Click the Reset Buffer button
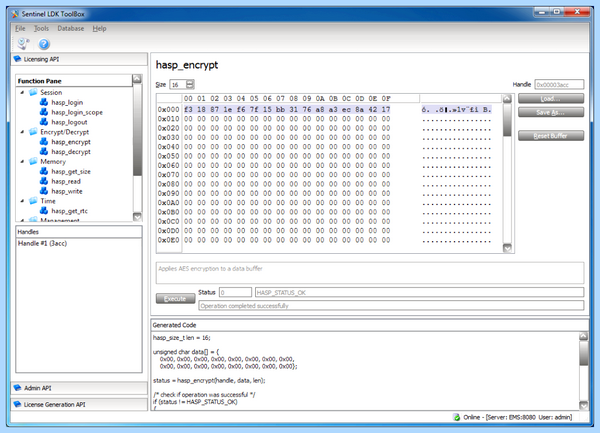Image resolution: width=600 pixels, height=433 pixels. coord(551,136)
